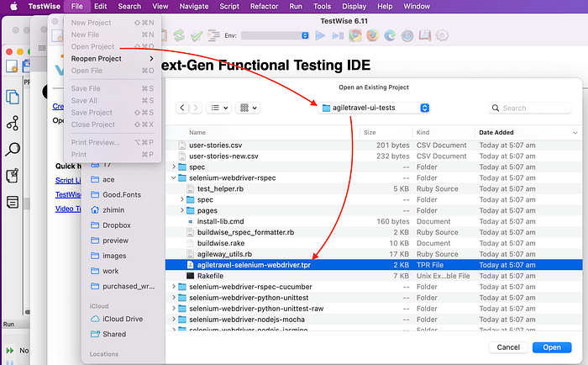The width and height of the screenshot is (588, 365).
Task: Sort by Name column header
Action: click(197, 132)
